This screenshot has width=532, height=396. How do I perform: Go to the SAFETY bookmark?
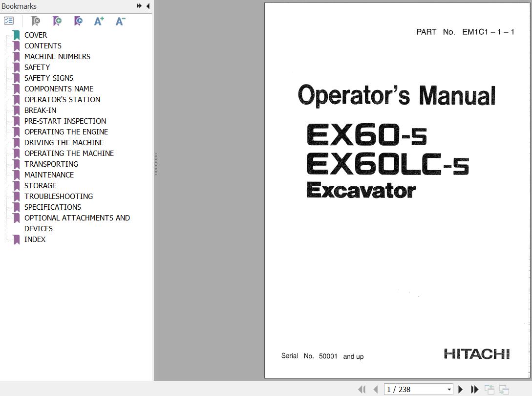click(x=37, y=67)
